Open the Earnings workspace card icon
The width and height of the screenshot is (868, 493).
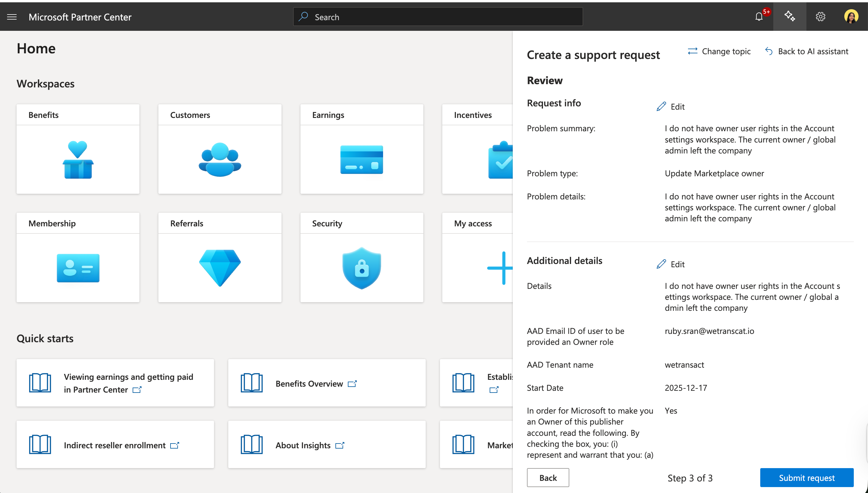click(x=361, y=159)
